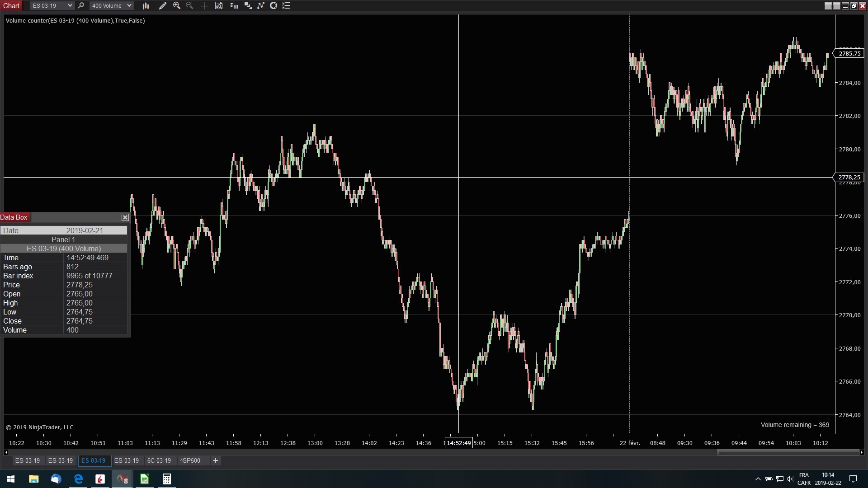Click the reload circular arrow icon
This screenshot has height=488, width=868.
click(x=274, y=6)
